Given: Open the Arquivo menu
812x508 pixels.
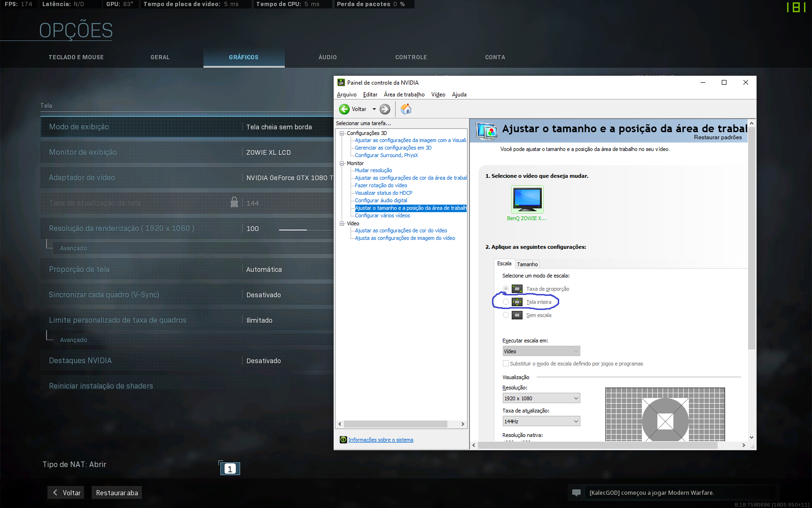Looking at the screenshot, I should [x=346, y=95].
